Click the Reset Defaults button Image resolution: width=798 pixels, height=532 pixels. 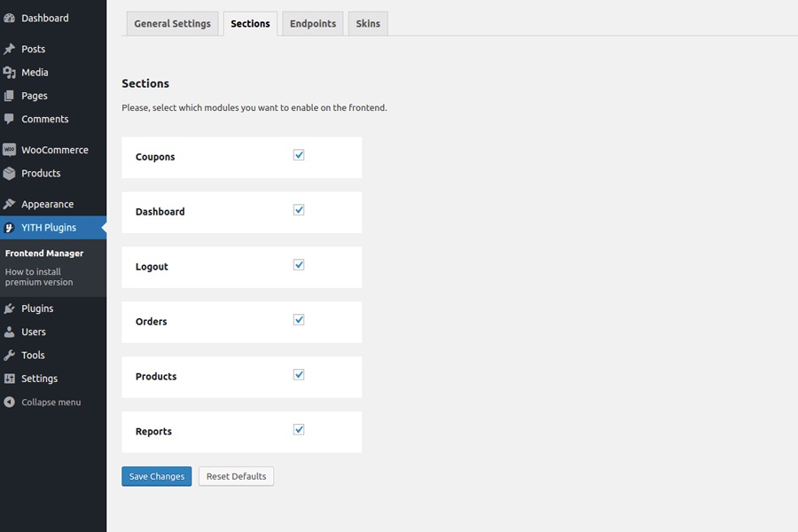[x=236, y=476]
